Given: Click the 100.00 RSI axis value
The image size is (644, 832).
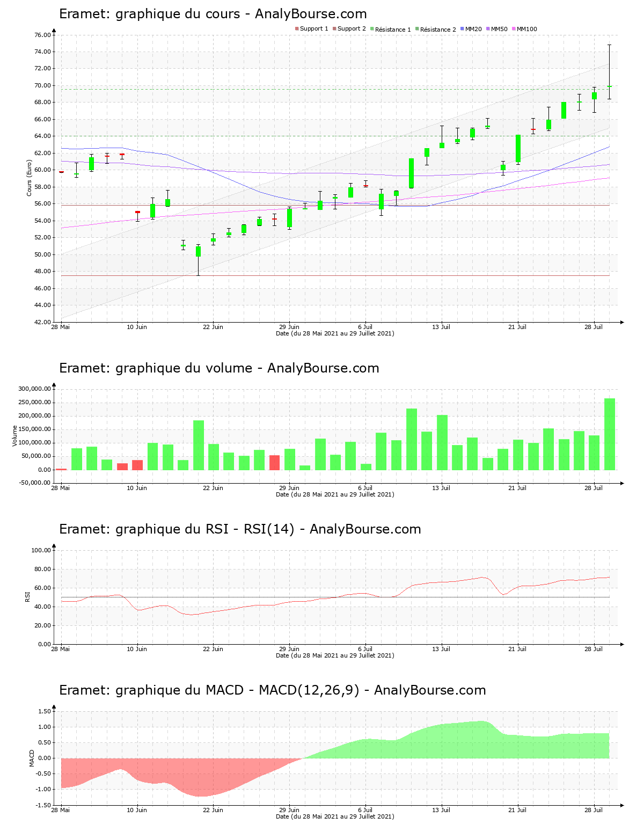Looking at the screenshot, I should tap(41, 550).
